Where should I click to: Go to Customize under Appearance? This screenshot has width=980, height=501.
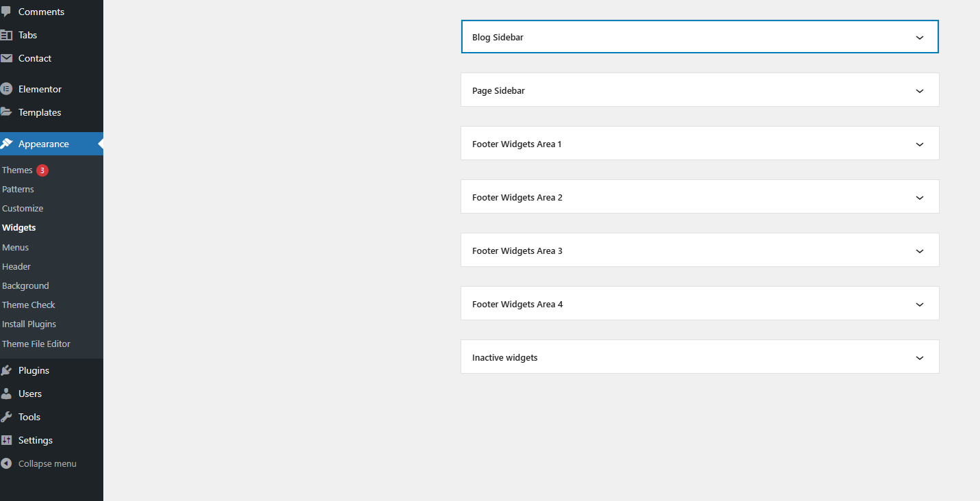point(23,208)
